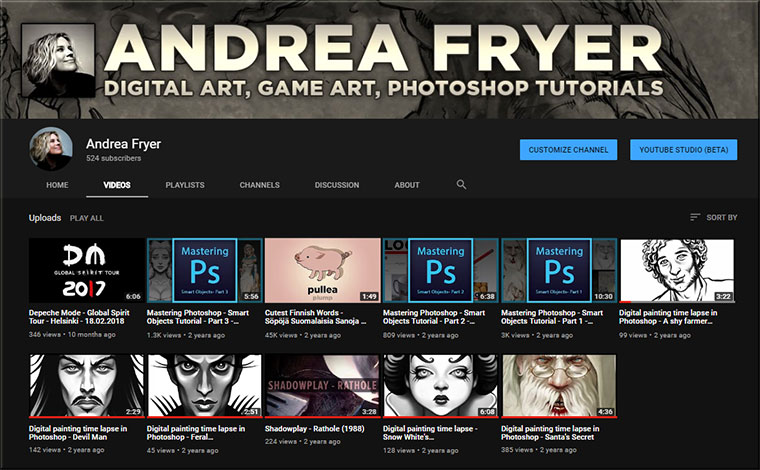Open the Playlists tab
Image resolution: width=760 pixels, height=470 pixels.
click(x=184, y=185)
